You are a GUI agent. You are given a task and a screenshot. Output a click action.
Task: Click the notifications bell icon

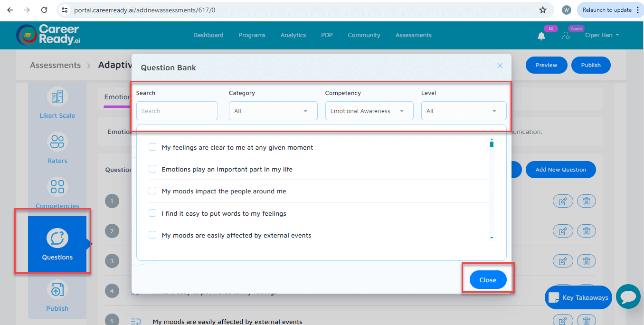click(x=541, y=35)
